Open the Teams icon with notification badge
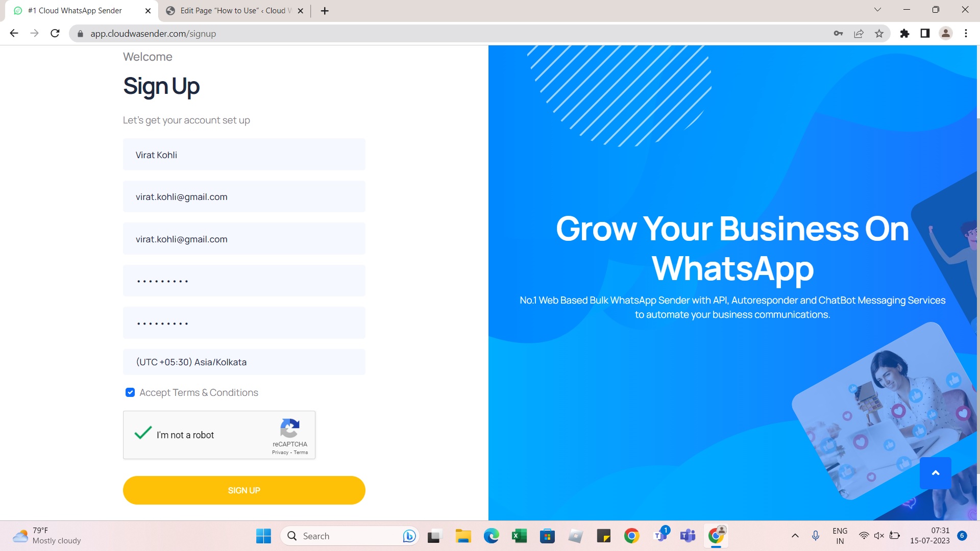The height and width of the screenshot is (551, 980). pos(660,535)
